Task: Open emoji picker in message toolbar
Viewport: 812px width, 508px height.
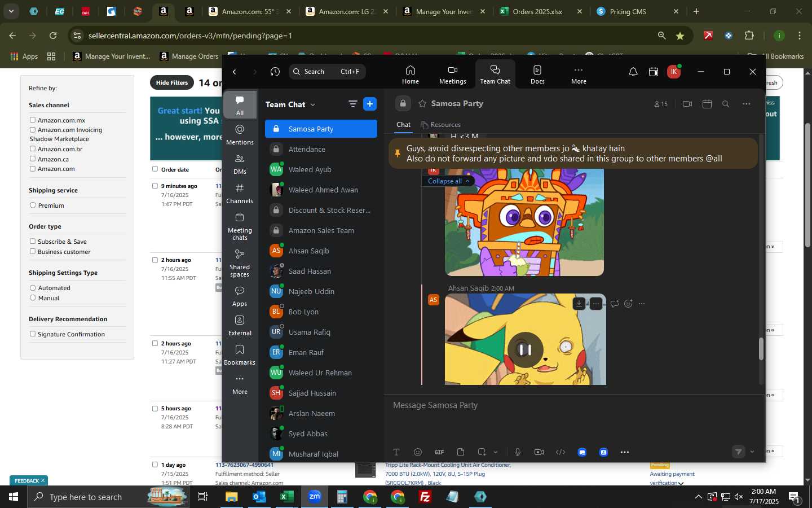Action: tap(418, 452)
